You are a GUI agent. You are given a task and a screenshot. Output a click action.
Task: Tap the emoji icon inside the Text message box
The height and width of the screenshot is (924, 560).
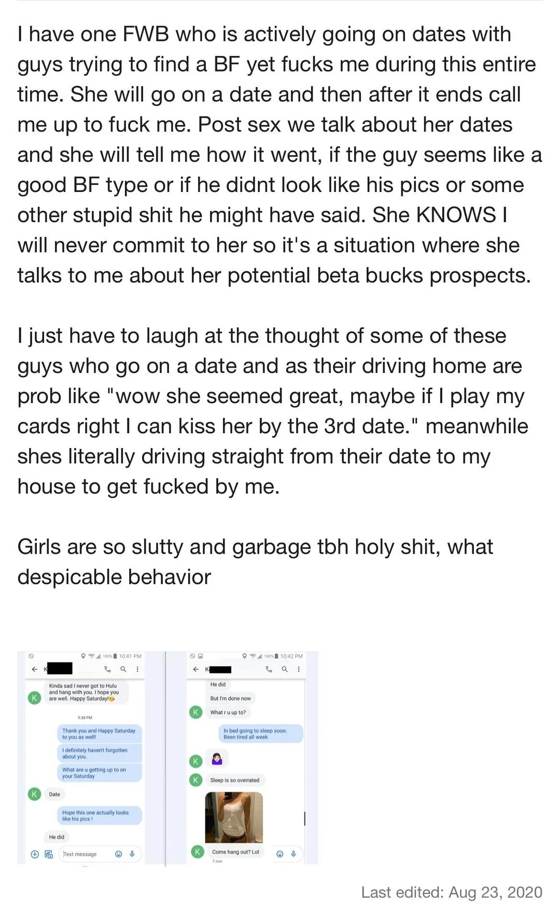coord(118,854)
